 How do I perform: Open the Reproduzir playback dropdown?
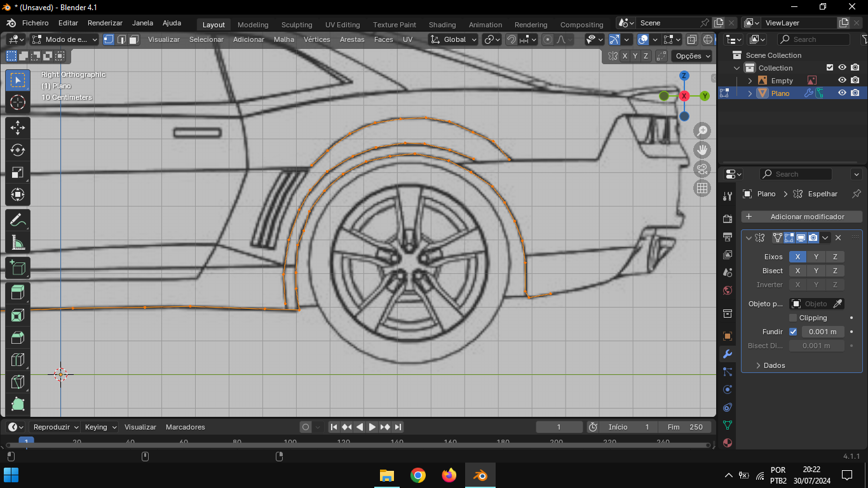(55, 427)
